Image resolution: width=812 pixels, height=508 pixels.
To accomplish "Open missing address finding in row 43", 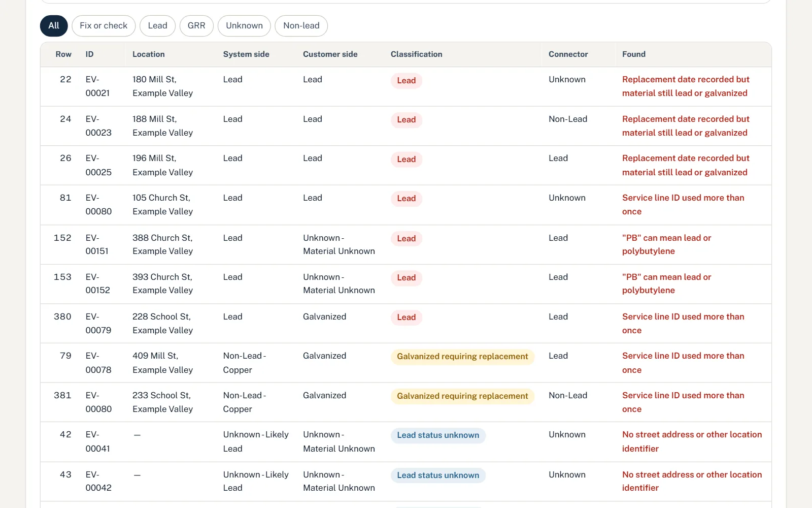I will (692, 481).
